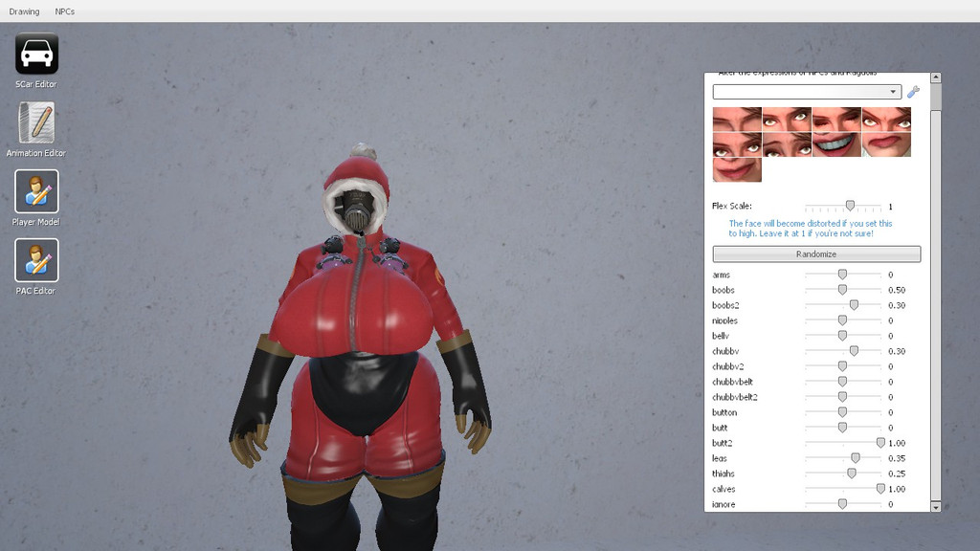
Task: Open the Player Model icon
Action: pos(36,191)
